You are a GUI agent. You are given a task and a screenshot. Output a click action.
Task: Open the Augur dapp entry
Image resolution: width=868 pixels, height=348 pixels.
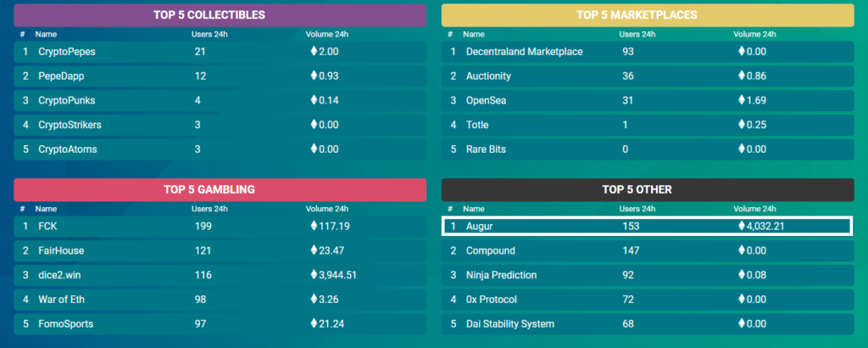479,227
